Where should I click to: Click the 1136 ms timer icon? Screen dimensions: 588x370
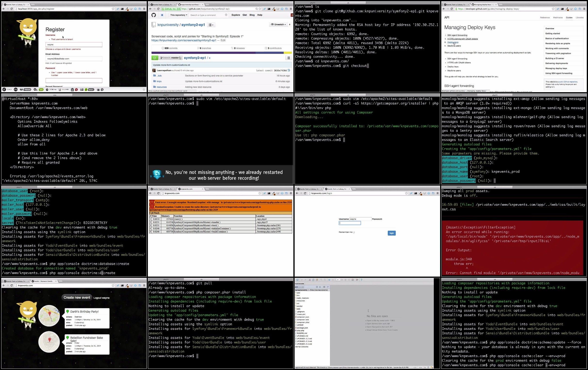click(47, 90)
